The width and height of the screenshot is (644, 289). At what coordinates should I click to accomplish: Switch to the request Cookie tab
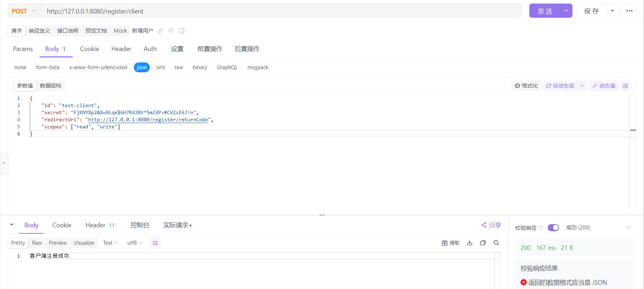pos(90,49)
